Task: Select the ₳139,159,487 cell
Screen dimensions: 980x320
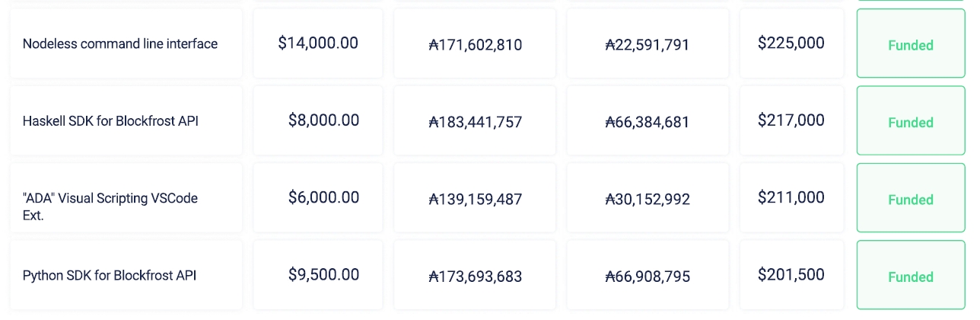Action: pyautogui.click(x=476, y=200)
